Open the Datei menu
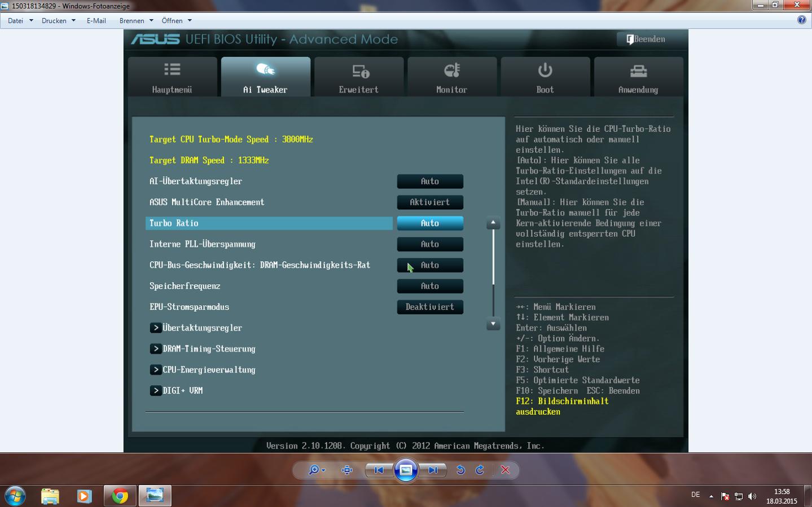Screen dimensions: 812x507 pos(20,20)
